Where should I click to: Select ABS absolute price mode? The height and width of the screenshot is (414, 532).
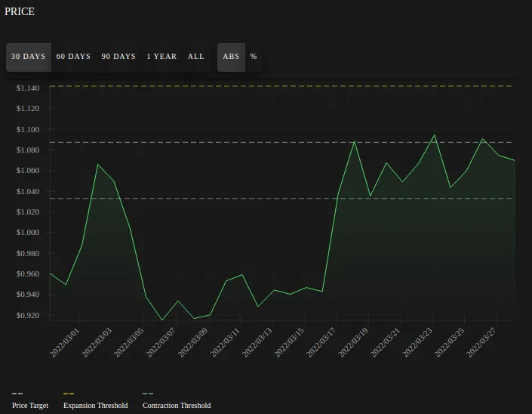[x=231, y=57]
